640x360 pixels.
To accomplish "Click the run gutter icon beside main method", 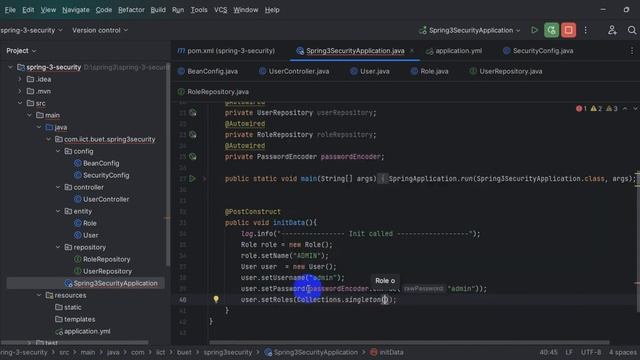I will (192, 178).
